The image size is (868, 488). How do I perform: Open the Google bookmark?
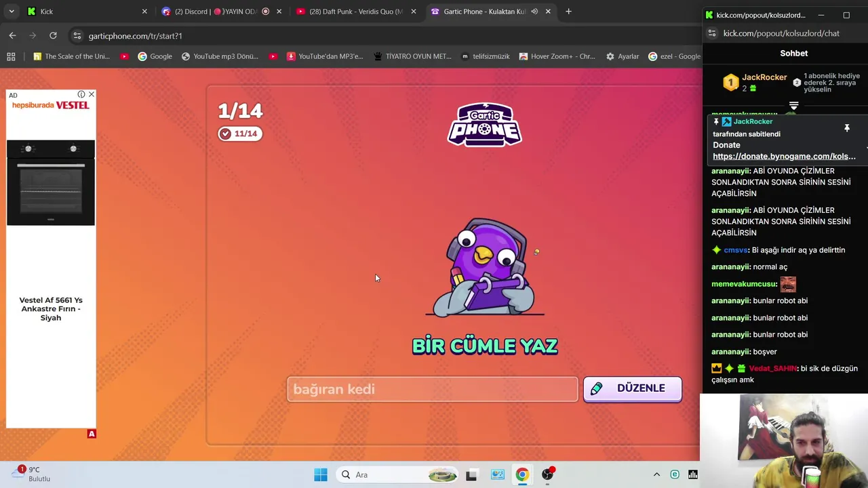click(155, 56)
